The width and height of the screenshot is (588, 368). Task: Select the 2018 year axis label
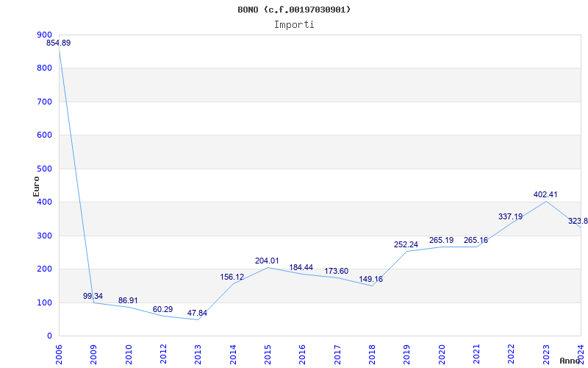coord(372,355)
